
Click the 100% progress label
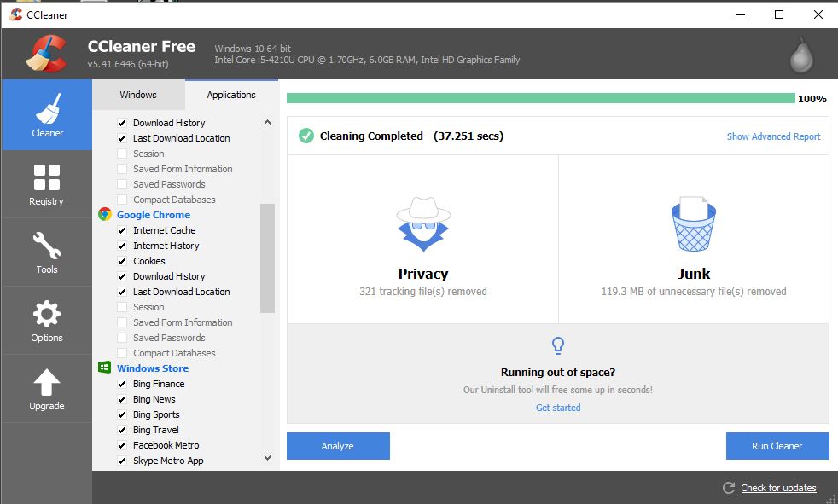[x=812, y=99]
